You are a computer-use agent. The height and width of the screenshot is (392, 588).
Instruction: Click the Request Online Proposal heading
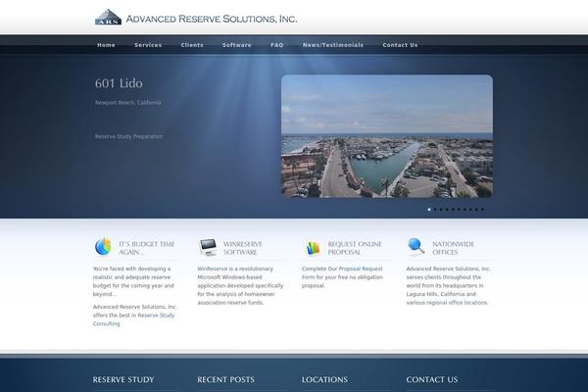(355, 248)
